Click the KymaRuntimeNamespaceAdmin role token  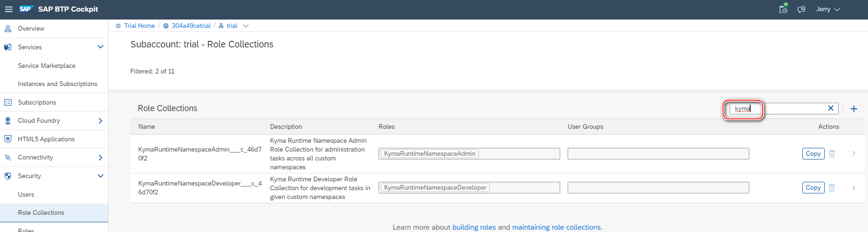[x=430, y=153]
